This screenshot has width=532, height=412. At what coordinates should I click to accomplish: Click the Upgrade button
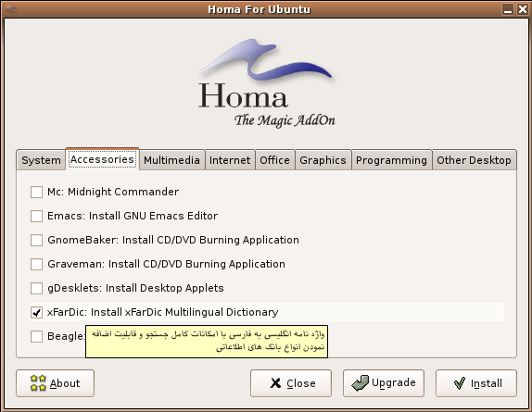(x=384, y=383)
